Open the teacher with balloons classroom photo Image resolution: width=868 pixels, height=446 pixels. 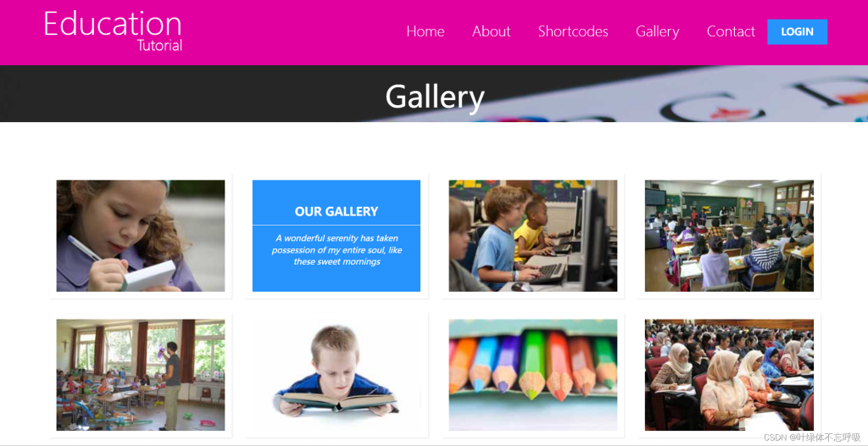point(141,375)
